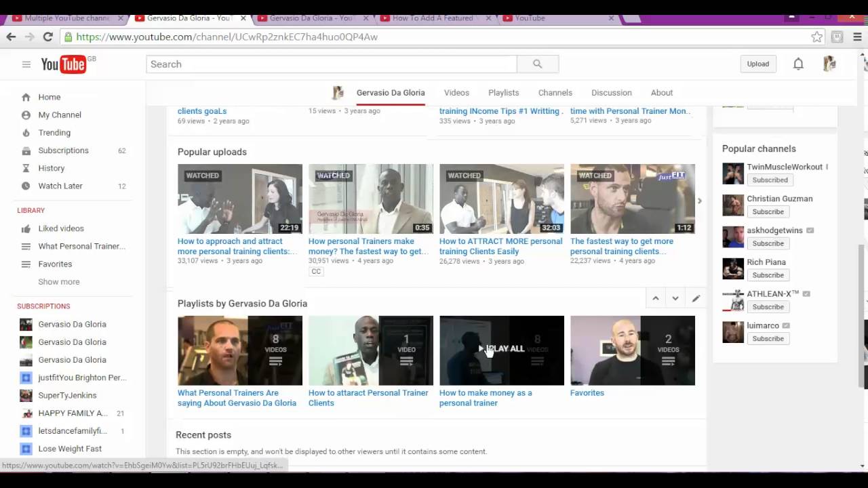Click Play All on 'How to make money' playlist

coord(502,349)
